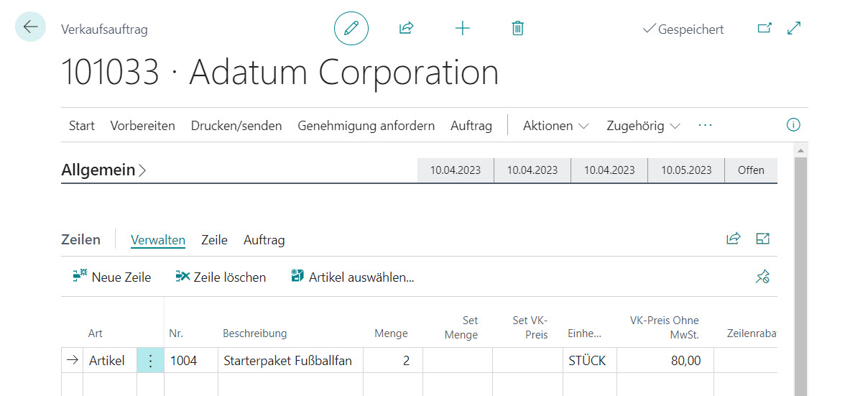Delete the order with trash icon

tap(517, 29)
